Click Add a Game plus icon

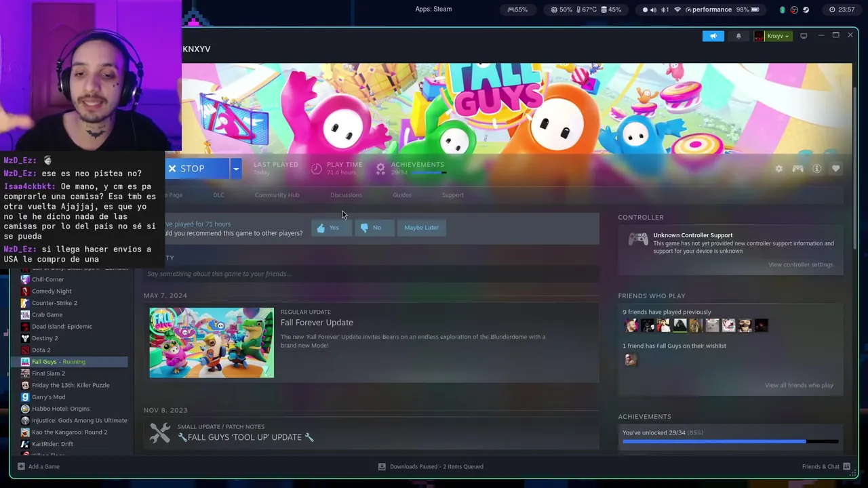[x=21, y=466]
